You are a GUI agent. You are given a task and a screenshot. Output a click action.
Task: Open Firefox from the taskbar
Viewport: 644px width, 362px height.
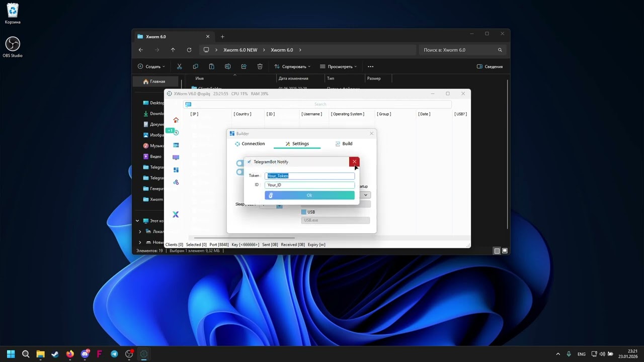click(x=70, y=354)
